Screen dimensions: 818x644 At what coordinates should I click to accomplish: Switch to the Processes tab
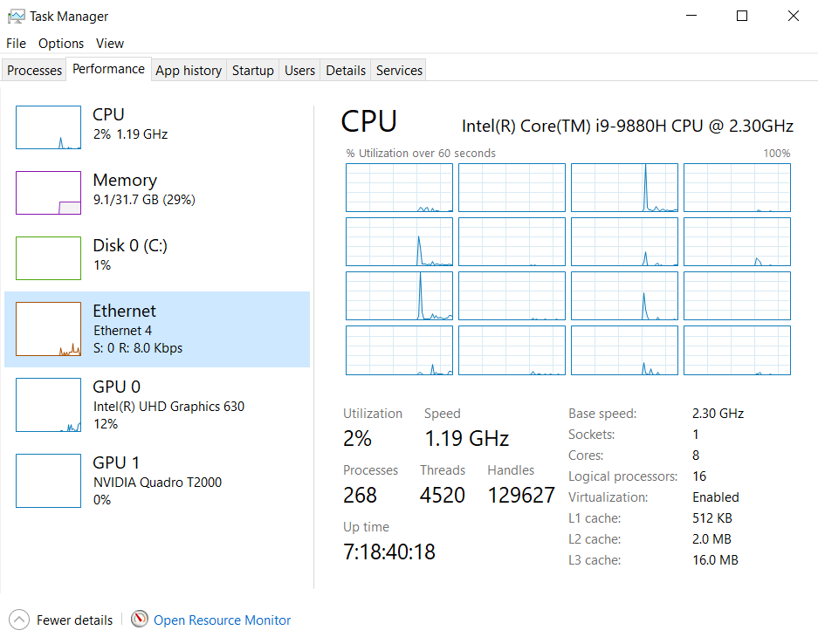click(35, 71)
